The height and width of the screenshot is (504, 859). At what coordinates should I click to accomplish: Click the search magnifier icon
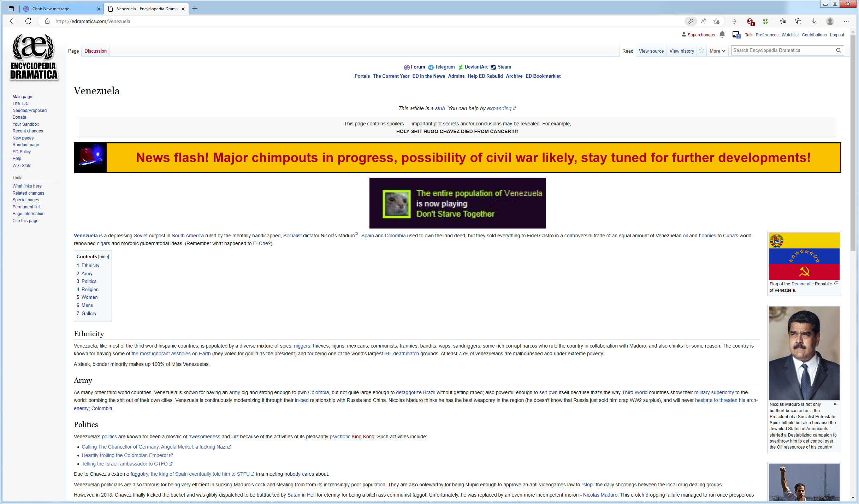(x=839, y=51)
